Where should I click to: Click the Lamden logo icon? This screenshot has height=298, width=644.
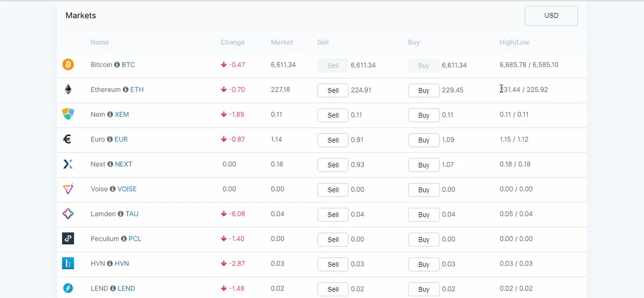[x=68, y=214]
